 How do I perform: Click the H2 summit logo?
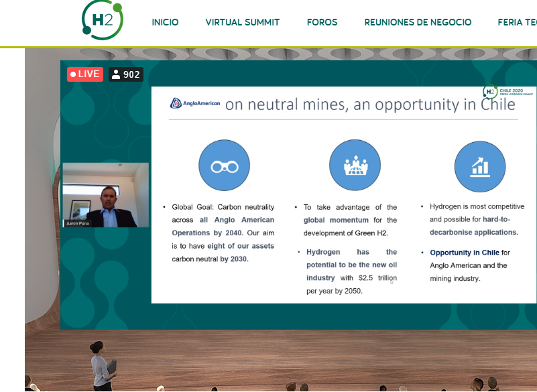[x=103, y=21]
